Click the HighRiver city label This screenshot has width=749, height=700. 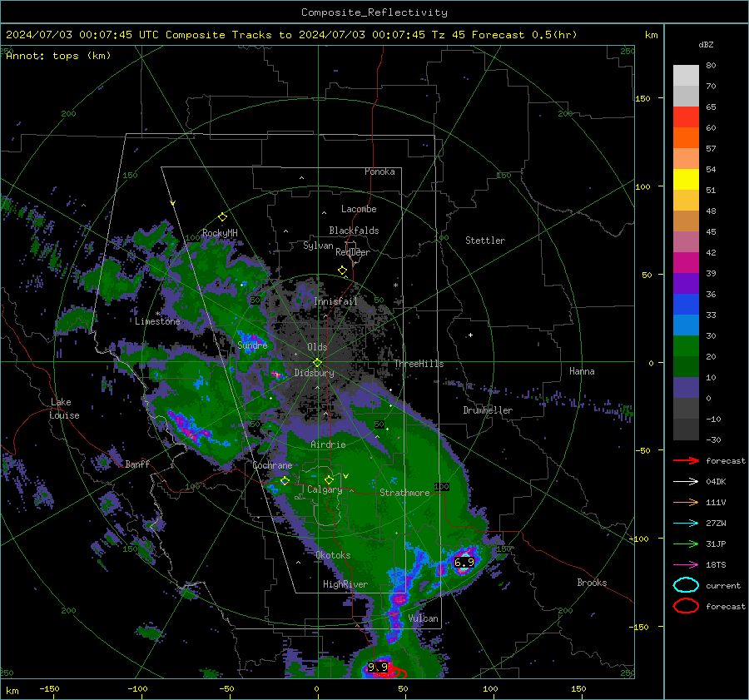345,584
